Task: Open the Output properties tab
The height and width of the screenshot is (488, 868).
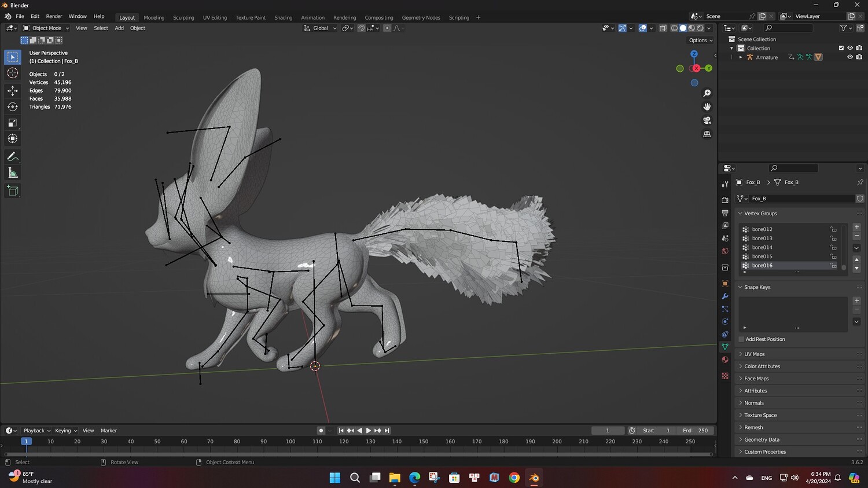Action: (x=725, y=213)
